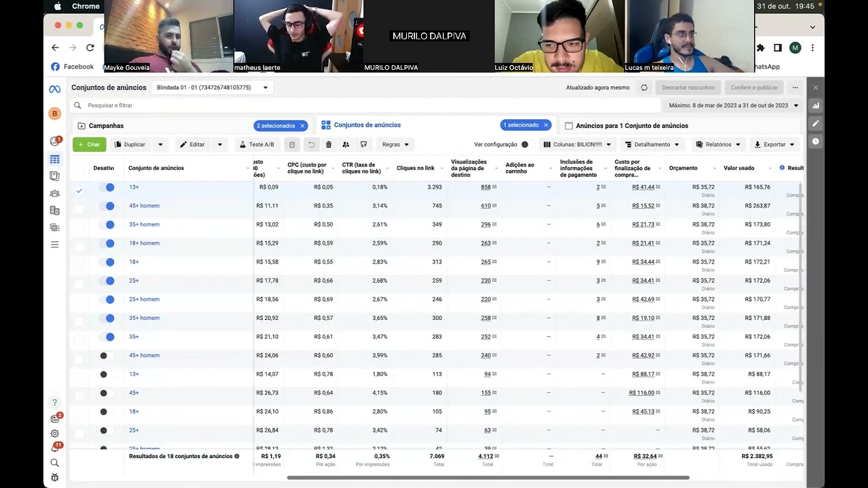Image resolution: width=868 pixels, height=488 pixels.
Task: Click the tag icon left of Regras
Action: pos(363,144)
